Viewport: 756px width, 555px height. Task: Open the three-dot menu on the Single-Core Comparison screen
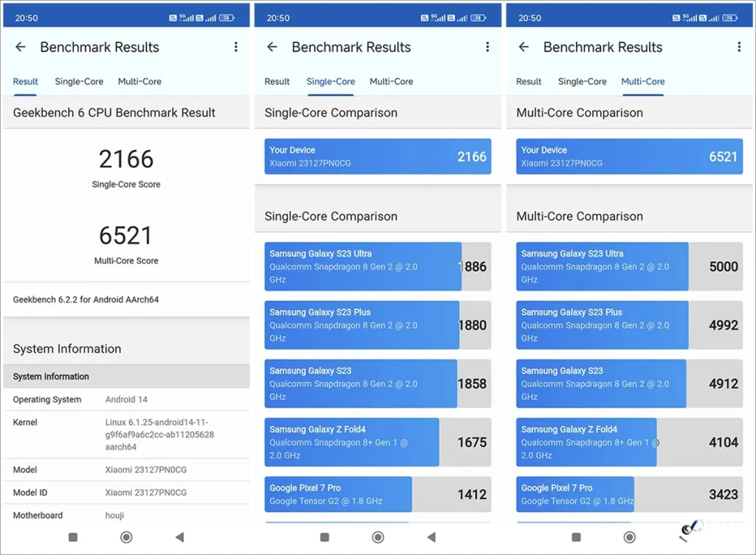(487, 46)
